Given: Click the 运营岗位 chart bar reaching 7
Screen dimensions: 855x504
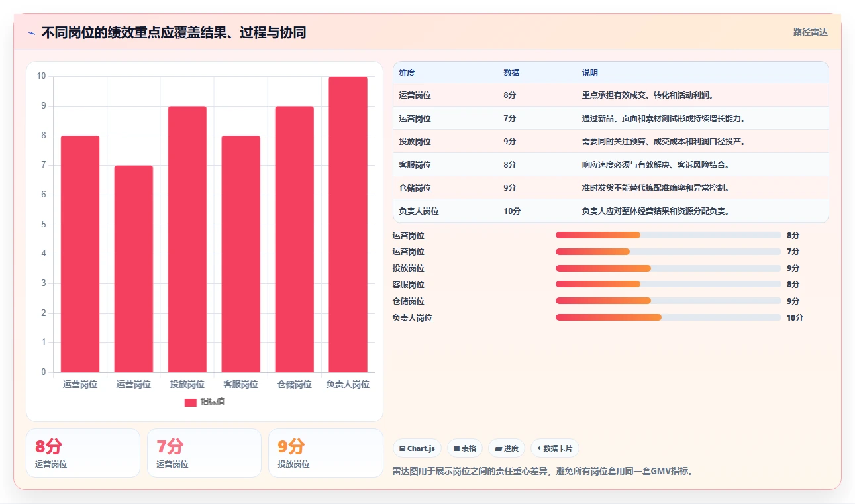Looking at the screenshot, I should 134,269.
